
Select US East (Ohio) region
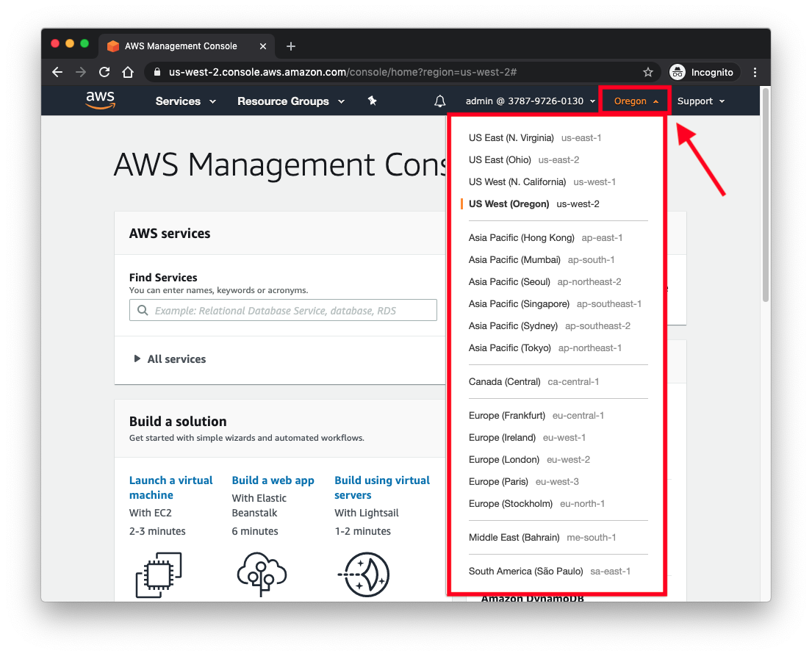(523, 160)
